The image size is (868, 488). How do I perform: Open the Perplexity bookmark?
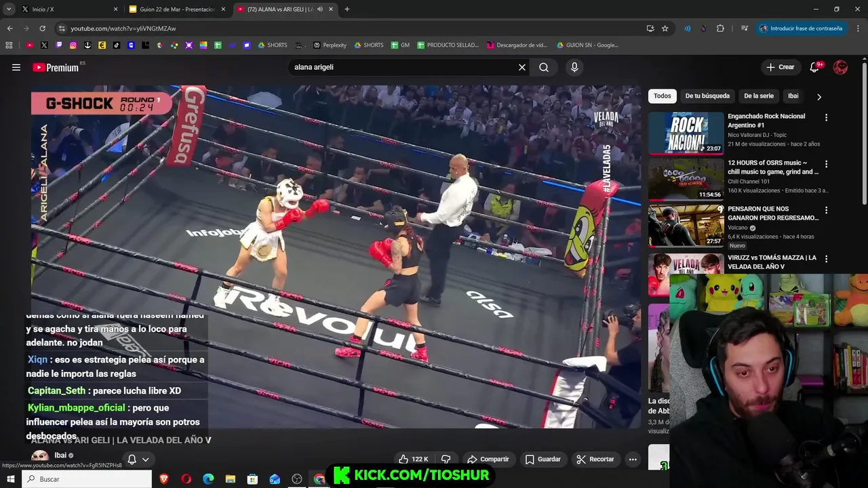(x=330, y=45)
